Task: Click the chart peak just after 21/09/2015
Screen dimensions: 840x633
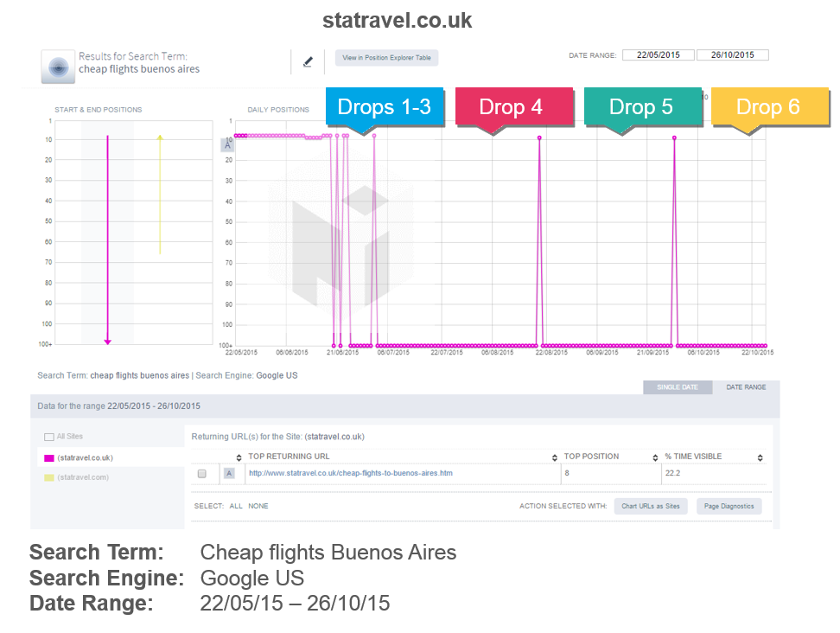Action: 674,138
